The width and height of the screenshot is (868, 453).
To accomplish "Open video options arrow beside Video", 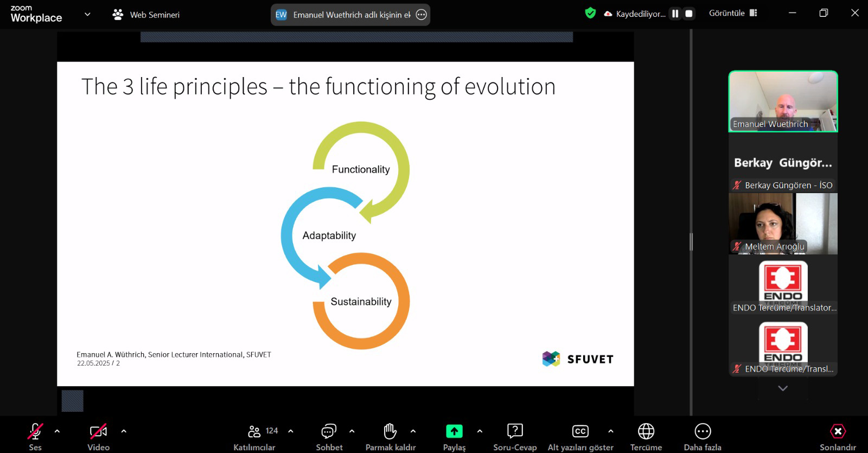I will coord(124,431).
